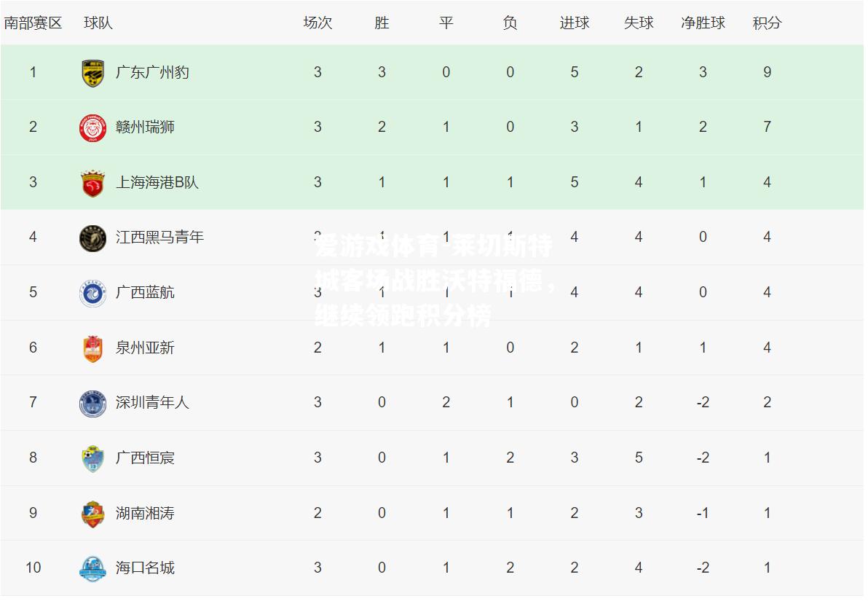
Task: Click the overlay headline about 莱切斯特城
Action: coord(435,281)
